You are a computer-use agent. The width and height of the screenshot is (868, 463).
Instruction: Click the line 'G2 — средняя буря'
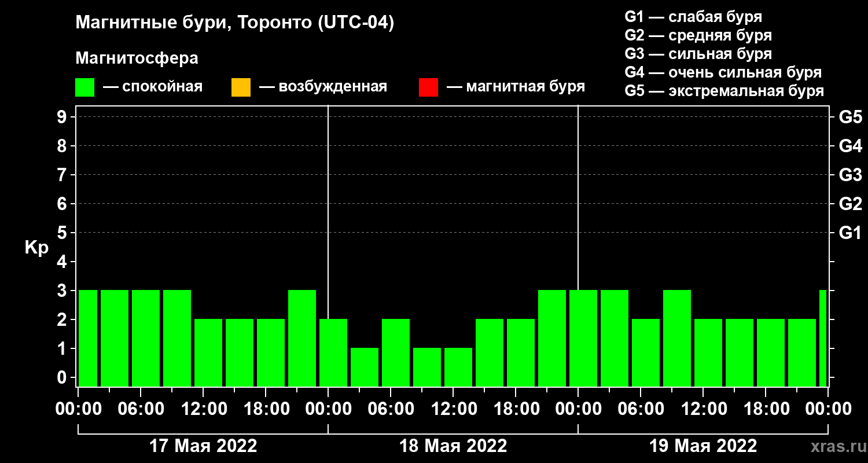[x=698, y=35]
